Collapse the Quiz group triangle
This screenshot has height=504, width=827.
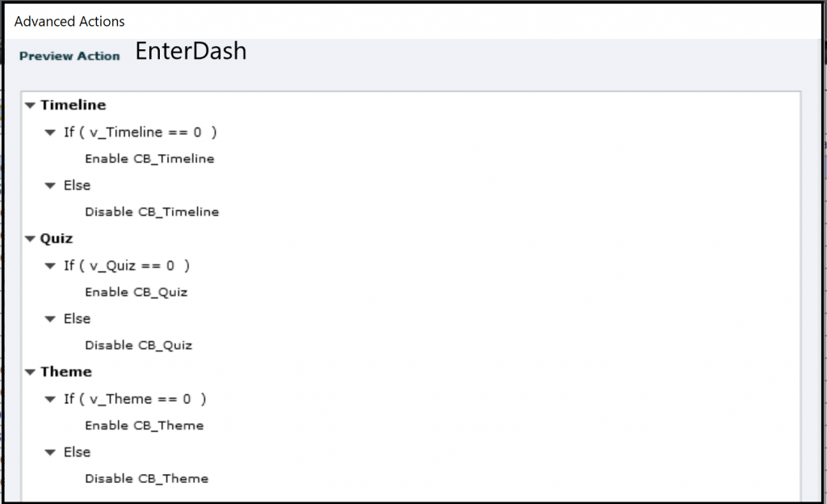point(30,238)
